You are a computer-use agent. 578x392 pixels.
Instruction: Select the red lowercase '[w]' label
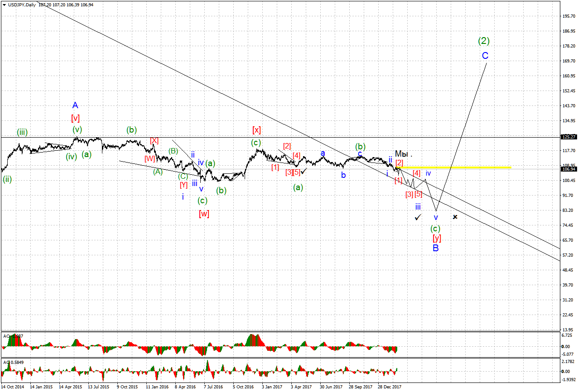click(x=204, y=214)
